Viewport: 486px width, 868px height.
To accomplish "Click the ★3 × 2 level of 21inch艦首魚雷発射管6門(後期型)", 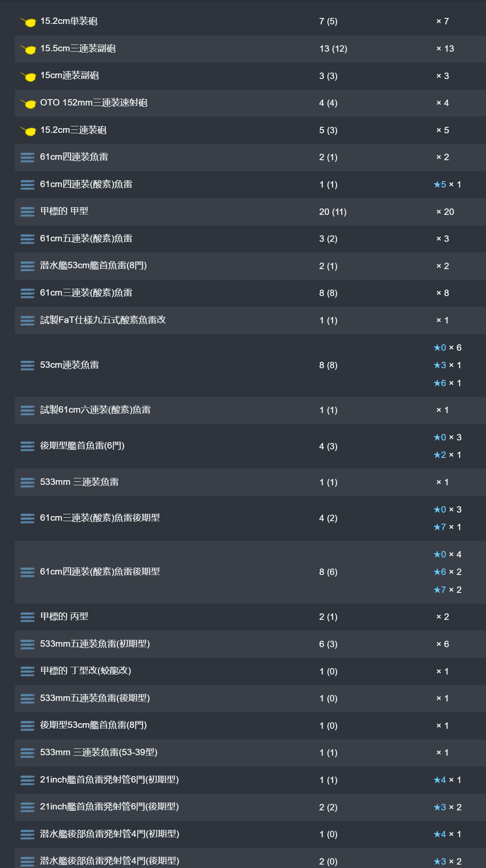I will pyautogui.click(x=447, y=807).
